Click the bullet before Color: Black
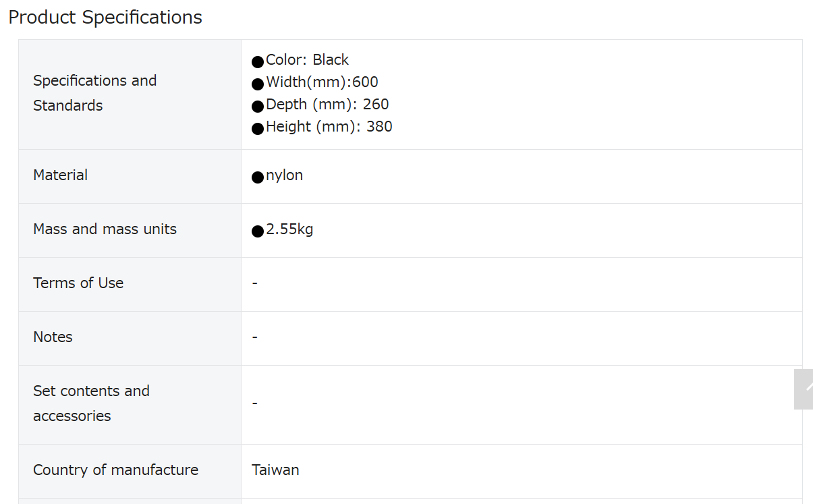 click(x=258, y=62)
